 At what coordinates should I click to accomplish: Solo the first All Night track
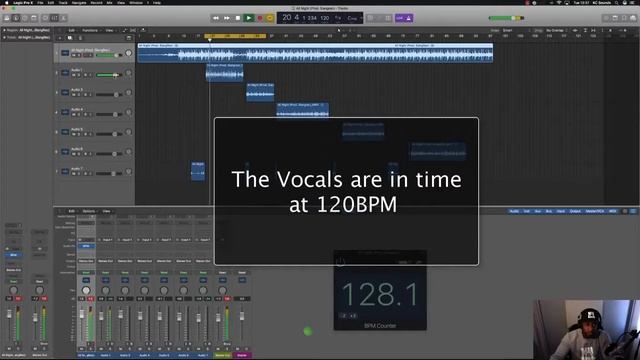click(x=80, y=55)
